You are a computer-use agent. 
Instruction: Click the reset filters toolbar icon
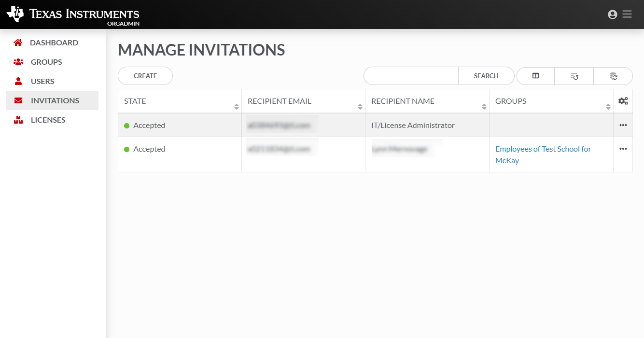[574, 76]
